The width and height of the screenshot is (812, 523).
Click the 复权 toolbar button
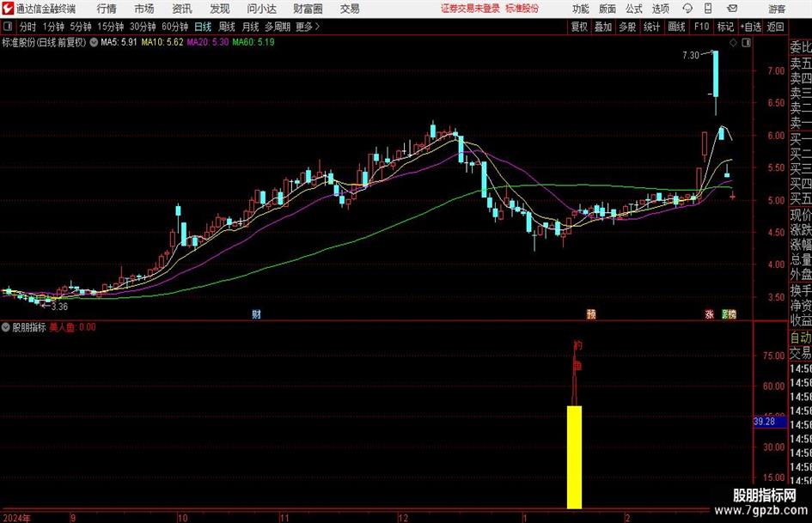[x=579, y=27]
